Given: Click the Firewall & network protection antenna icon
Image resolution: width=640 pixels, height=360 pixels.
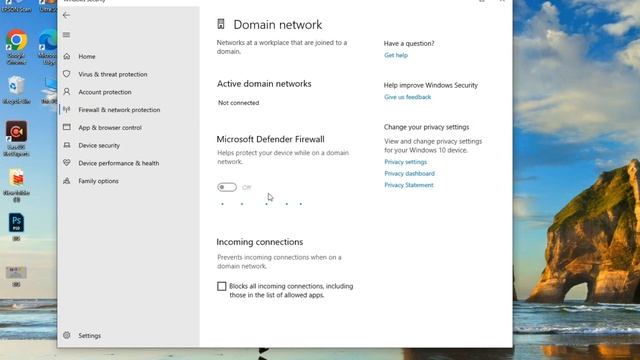Looking at the screenshot, I should [67, 109].
